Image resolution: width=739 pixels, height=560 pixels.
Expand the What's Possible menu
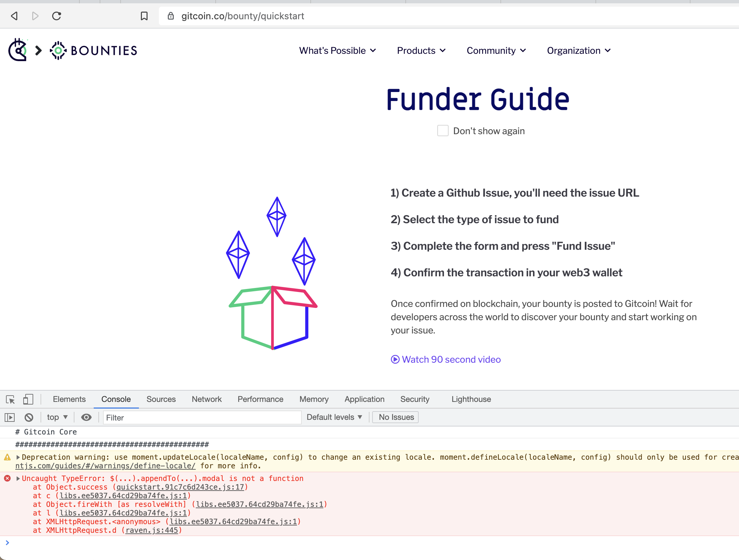[337, 50]
